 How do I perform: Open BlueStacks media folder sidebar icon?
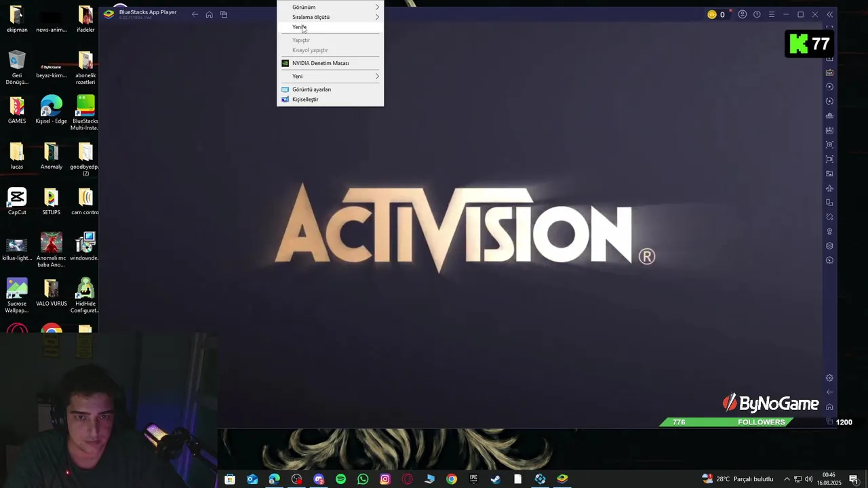(x=829, y=174)
